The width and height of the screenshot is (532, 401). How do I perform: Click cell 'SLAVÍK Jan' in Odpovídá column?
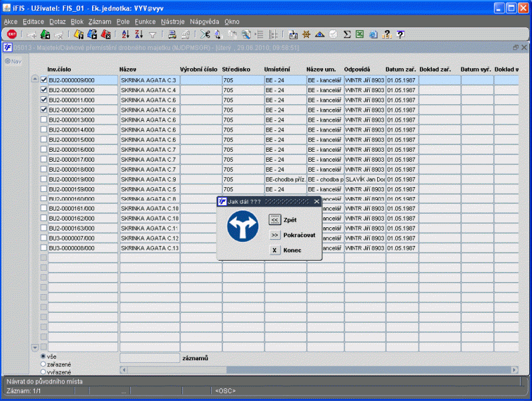click(x=365, y=179)
